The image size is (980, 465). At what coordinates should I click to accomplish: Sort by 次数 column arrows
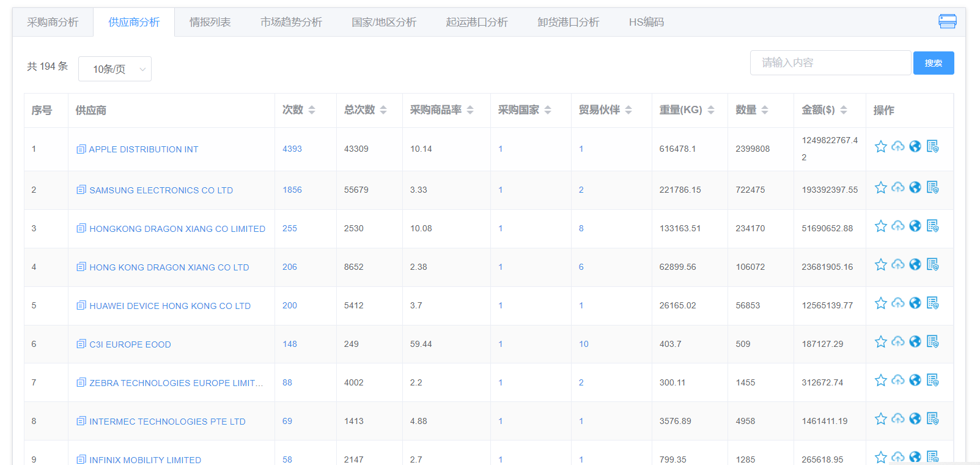[312, 110]
